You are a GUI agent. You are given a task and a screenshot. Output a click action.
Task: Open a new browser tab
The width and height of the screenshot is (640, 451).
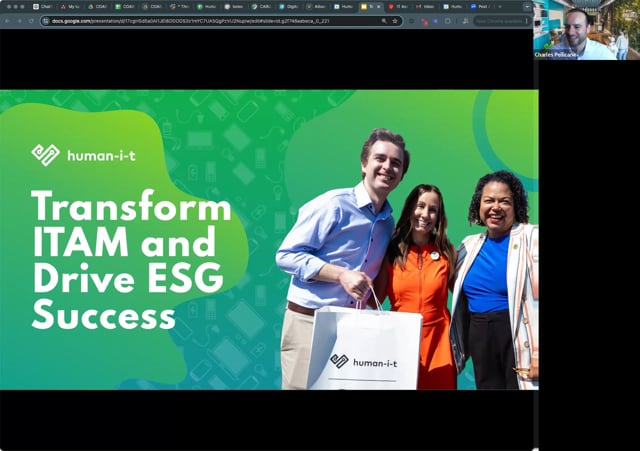point(500,7)
